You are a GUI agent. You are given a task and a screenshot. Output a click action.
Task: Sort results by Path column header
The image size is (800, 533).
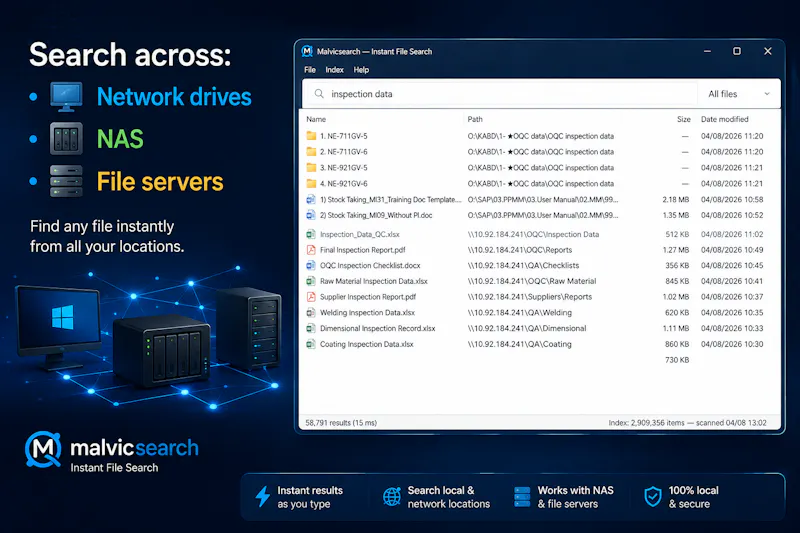click(475, 119)
